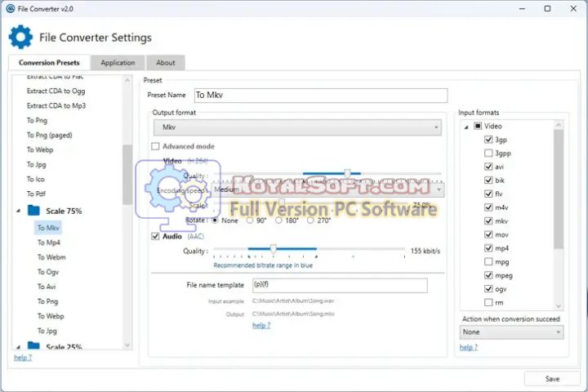This screenshot has height=392, width=588.
Task: Select Extract CDA to Mp3 preset
Action: [x=56, y=106]
